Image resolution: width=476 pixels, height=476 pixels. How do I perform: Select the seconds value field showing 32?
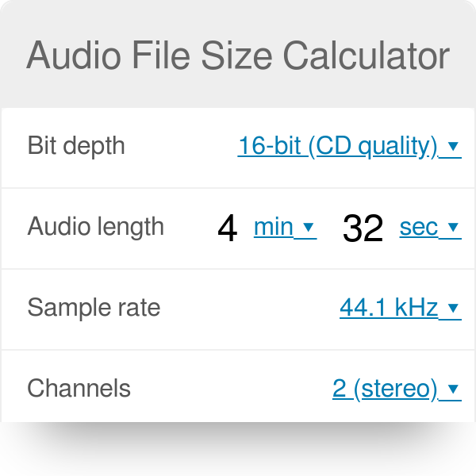(363, 228)
